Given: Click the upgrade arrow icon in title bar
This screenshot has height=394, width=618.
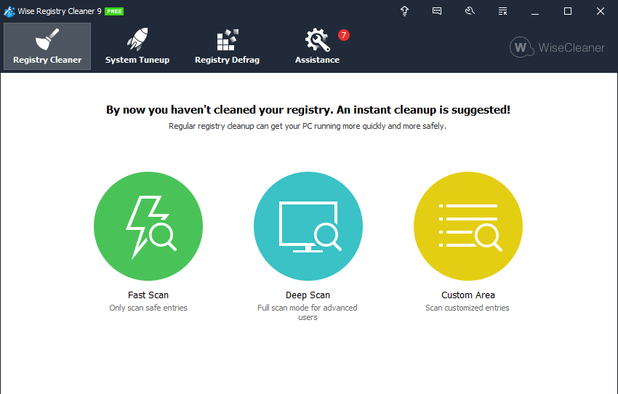Looking at the screenshot, I should tap(404, 11).
